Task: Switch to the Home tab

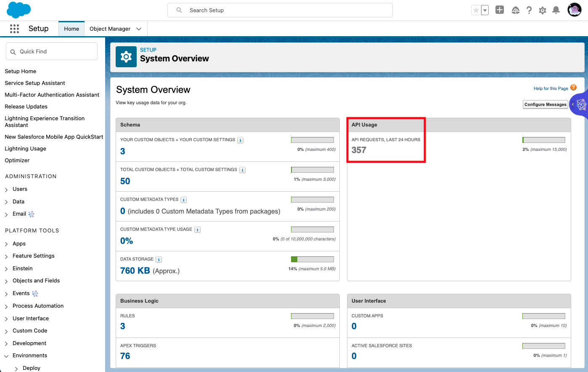Action: (72, 29)
